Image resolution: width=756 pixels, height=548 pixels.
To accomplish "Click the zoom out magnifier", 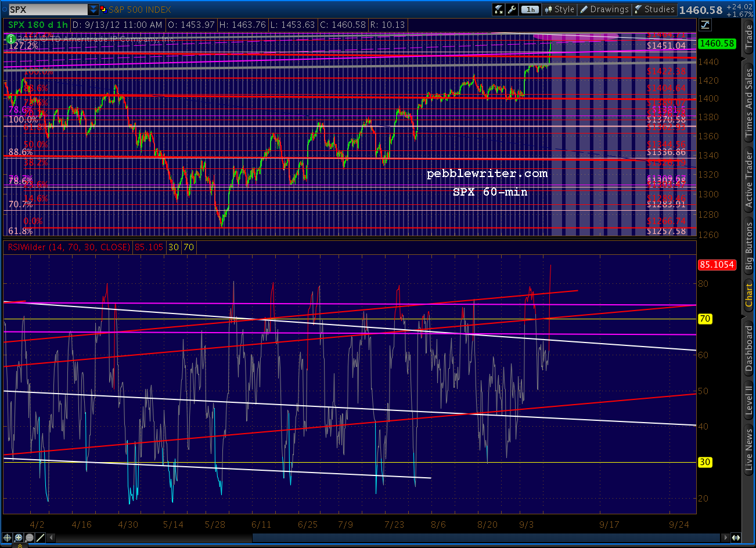I will point(29,538).
